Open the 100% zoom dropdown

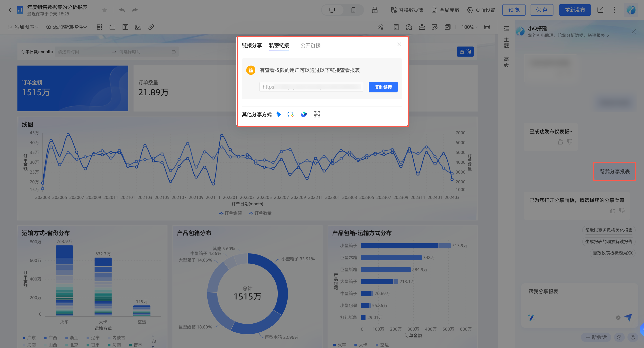click(x=469, y=27)
